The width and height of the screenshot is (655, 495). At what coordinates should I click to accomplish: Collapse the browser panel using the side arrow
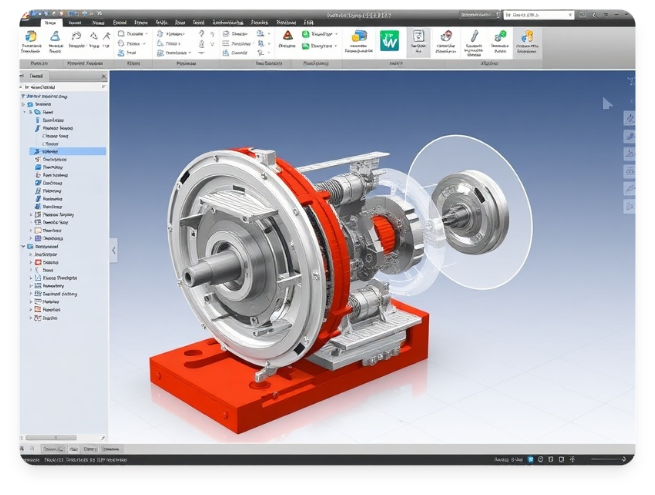113,250
